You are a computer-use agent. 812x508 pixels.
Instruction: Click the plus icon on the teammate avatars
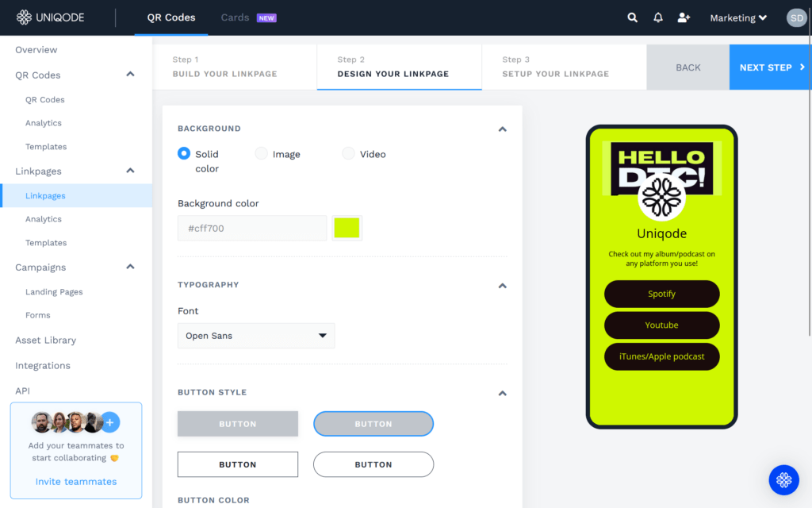click(x=109, y=421)
